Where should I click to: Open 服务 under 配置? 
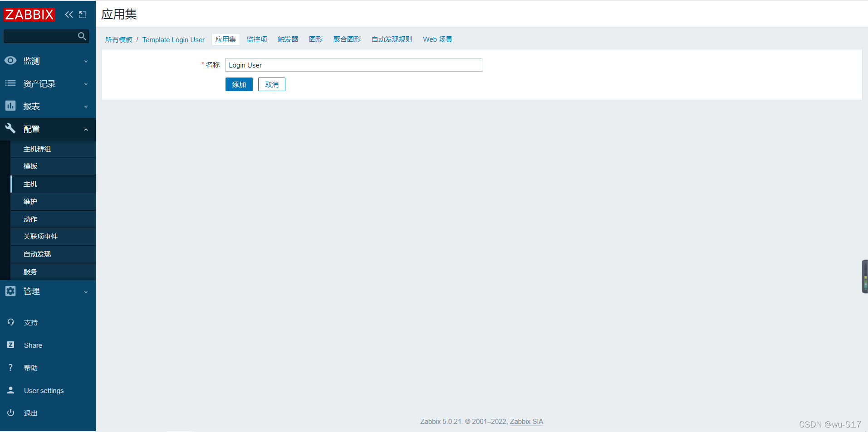coord(53,272)
